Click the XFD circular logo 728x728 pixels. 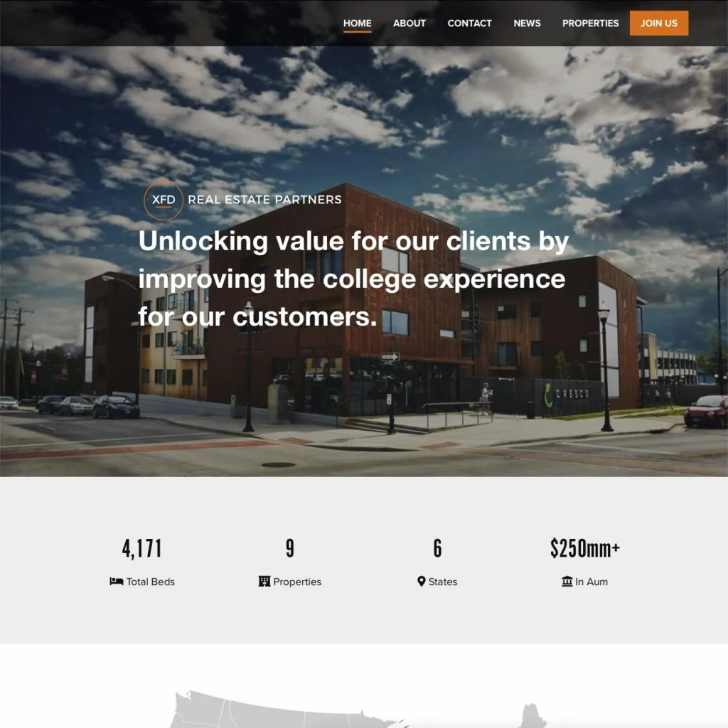click(x=164, y=200)
